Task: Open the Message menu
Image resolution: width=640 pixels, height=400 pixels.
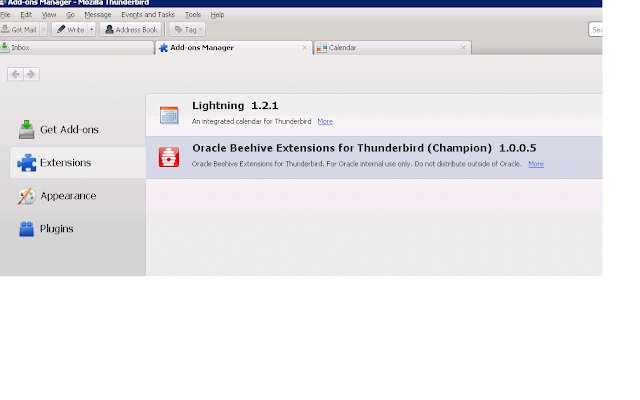Action: [x=98, y=15]
